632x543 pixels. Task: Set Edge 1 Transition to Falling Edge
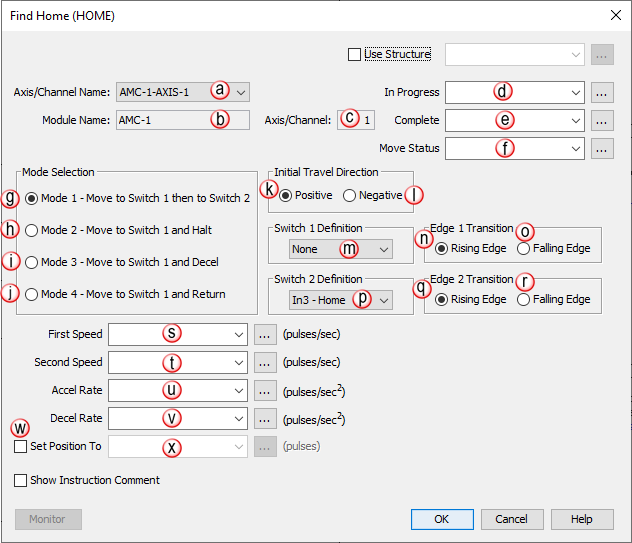523,249
